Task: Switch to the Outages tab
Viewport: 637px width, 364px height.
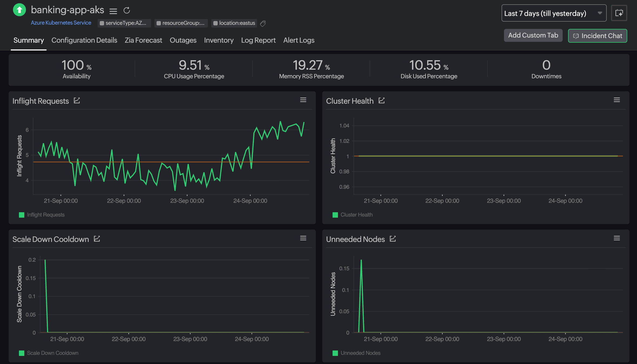Action: click(183, 40)
